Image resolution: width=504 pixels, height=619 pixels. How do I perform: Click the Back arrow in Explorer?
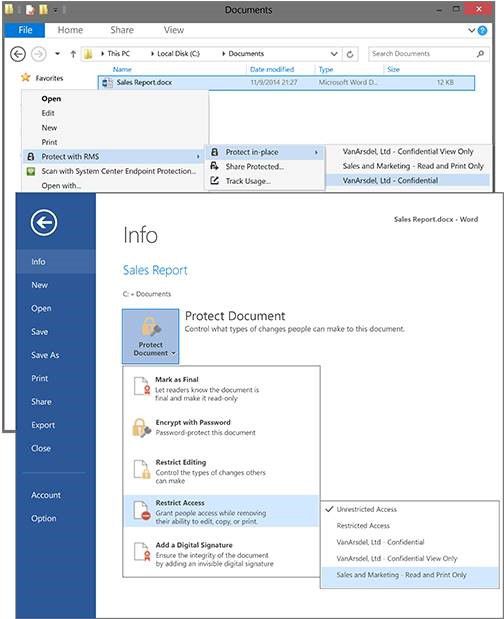18,54
